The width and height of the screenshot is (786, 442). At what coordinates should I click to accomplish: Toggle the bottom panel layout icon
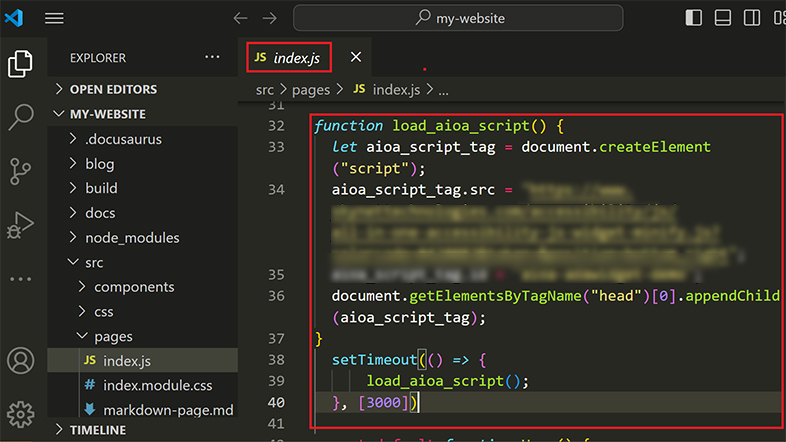tap(723, 18)
